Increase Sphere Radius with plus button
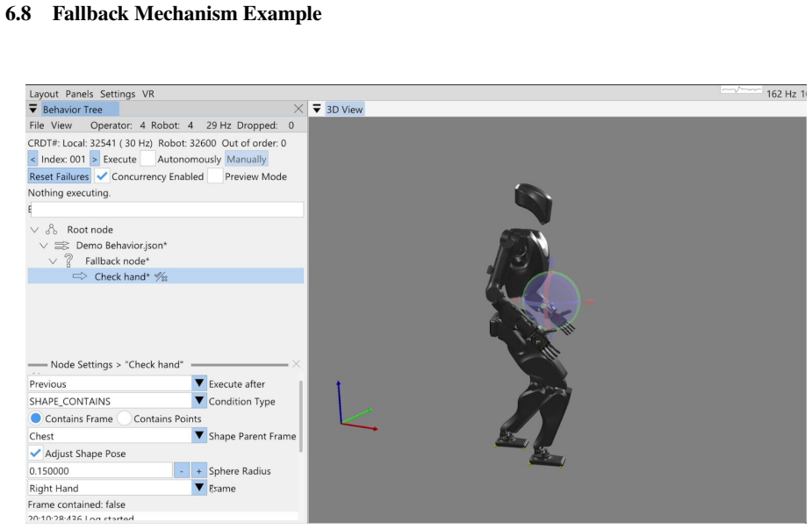 (199, 470)
